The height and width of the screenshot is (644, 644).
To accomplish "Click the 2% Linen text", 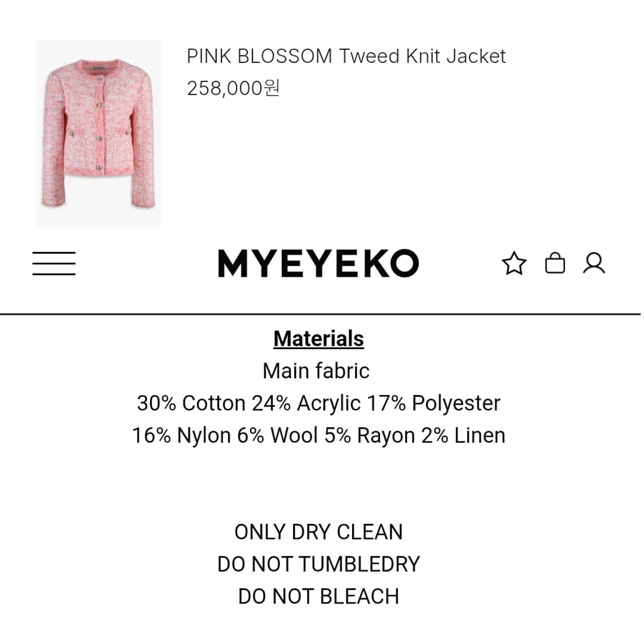I will click(x=463, y=436).
